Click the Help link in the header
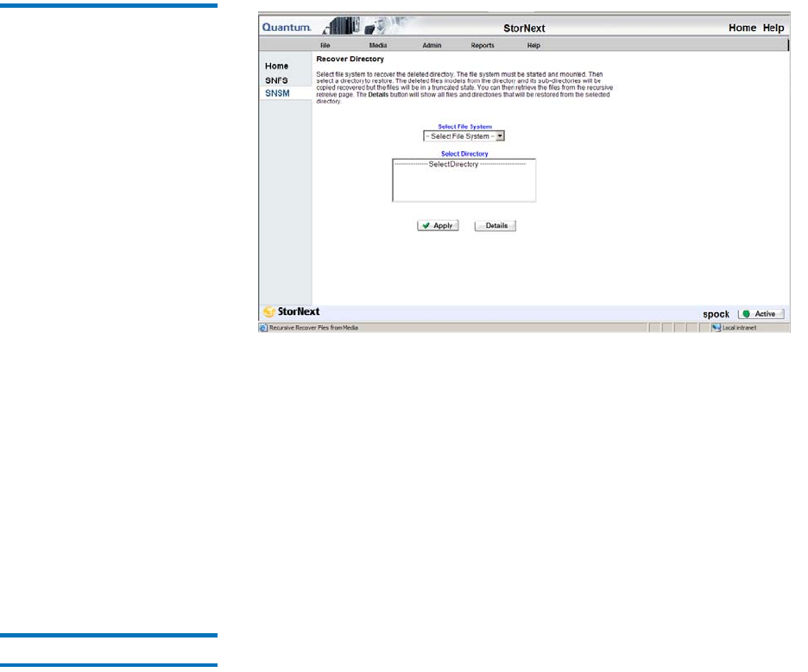This screenshot has width=808, height=672. (773, 28)
